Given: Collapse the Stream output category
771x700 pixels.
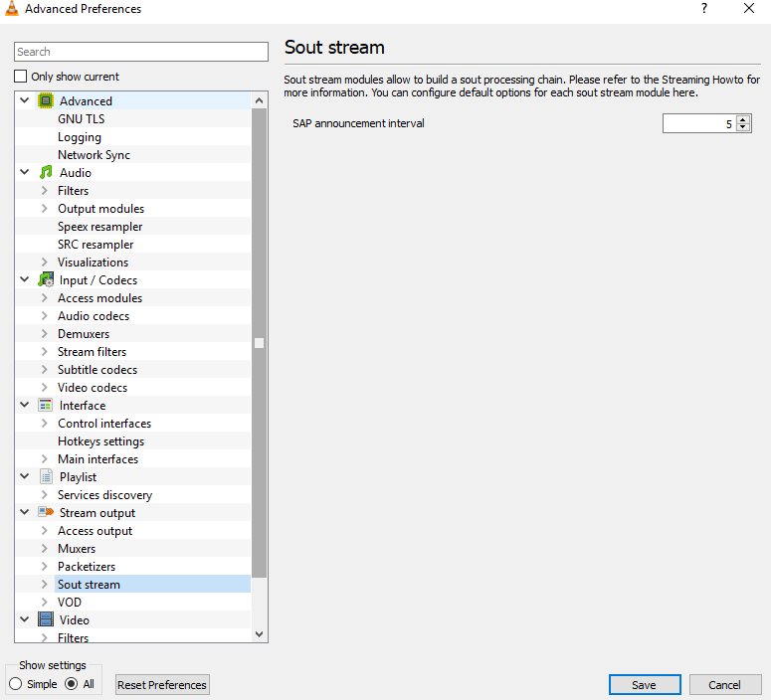Looking at the screenshot, I should [x=25, y=512].
